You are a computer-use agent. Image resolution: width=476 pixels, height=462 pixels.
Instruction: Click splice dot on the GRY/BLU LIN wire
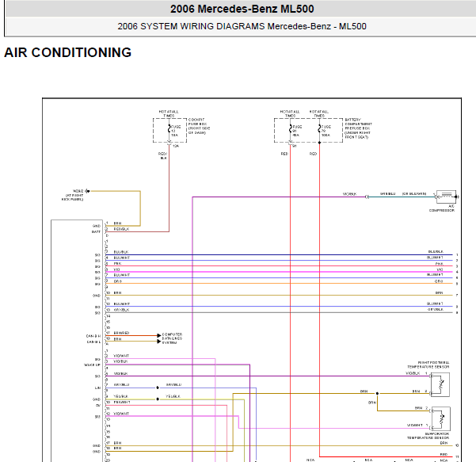[x=158, y=388]
